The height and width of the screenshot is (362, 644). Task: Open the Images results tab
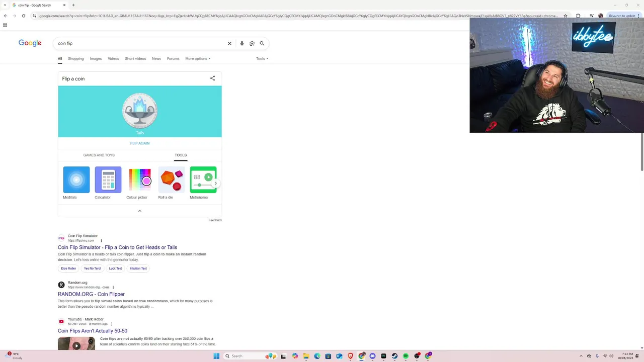(x=96, y=58)
